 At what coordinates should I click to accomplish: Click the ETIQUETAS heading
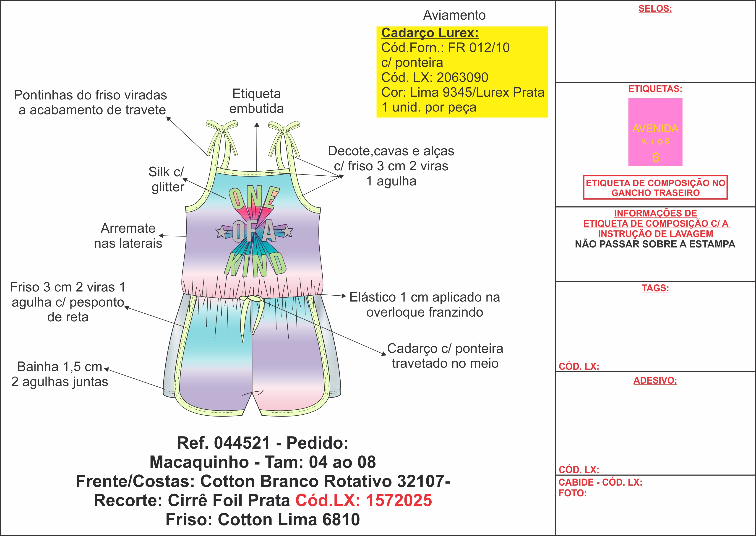pos(655,89)
